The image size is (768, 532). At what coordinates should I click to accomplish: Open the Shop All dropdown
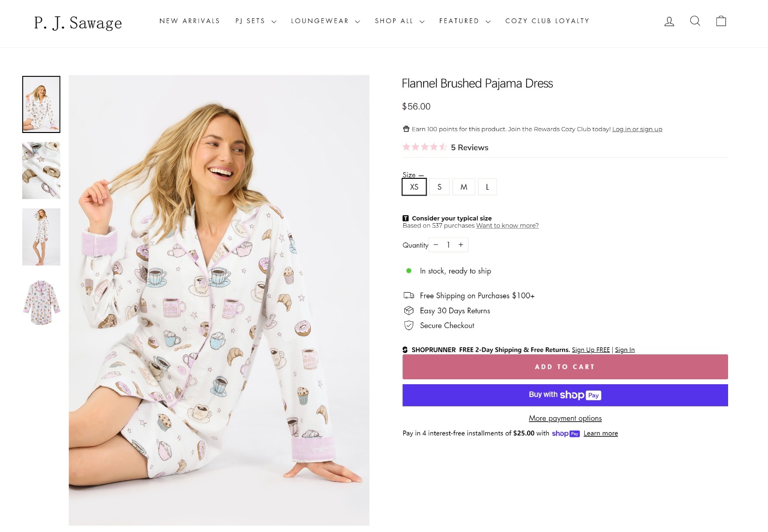[x=399, y=21]
